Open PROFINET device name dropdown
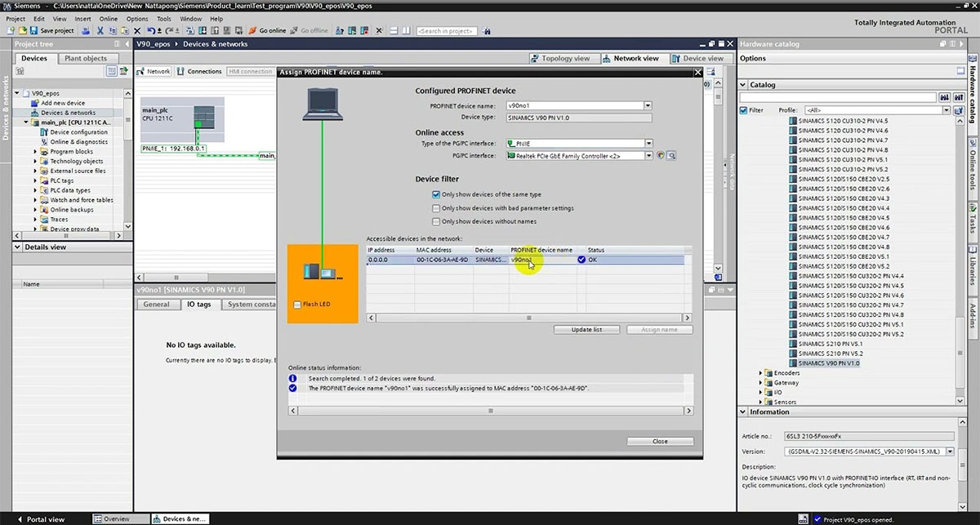 (x=648, y=105)
